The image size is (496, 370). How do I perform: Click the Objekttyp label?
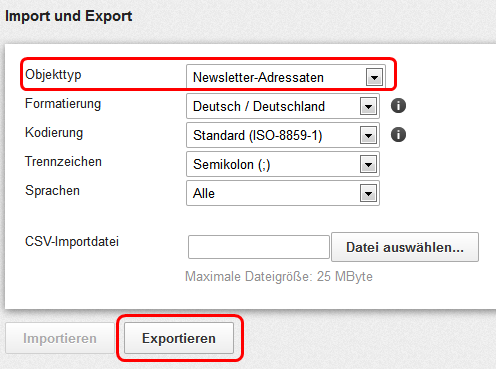pyautogui.click(x=53, y=75)
